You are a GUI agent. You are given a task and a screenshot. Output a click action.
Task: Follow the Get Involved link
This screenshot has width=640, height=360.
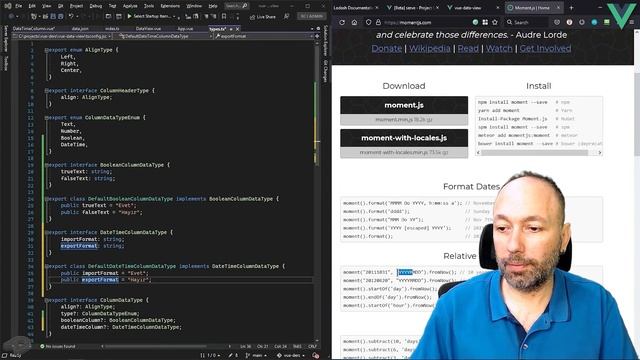point(545,48)
